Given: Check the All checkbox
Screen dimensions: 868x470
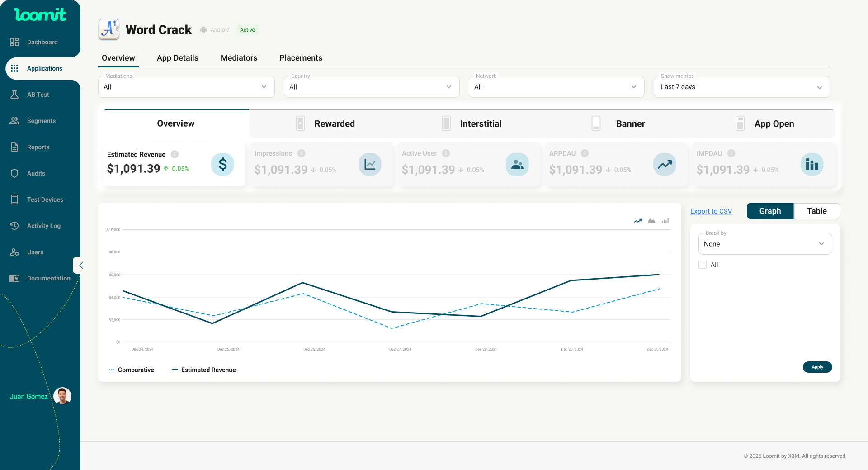Looking at the screenshot, I should pyautogui.click(x=703, y=265).
